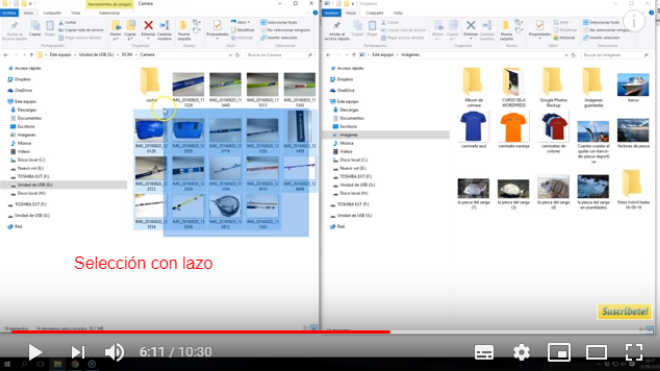Click Este equipo in Imágenes window breadcrumb
The width and height of the screenshot is (660, 371).
point(383,55)
